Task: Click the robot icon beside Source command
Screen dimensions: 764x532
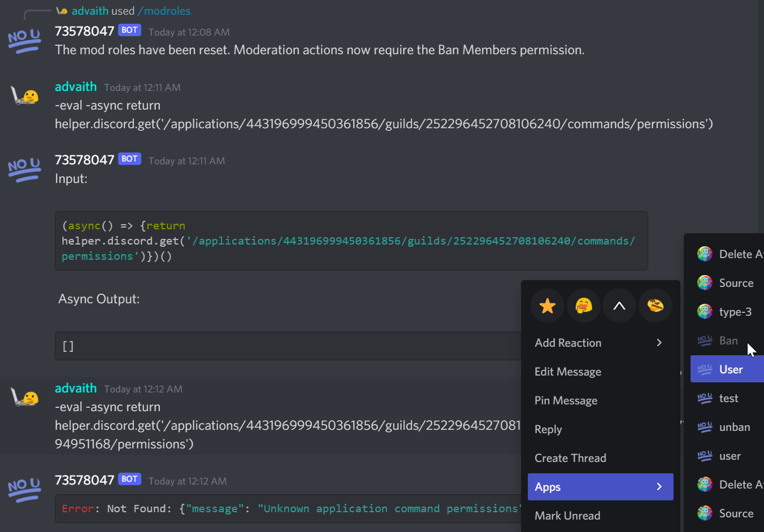Action: (x=705, y=282)
